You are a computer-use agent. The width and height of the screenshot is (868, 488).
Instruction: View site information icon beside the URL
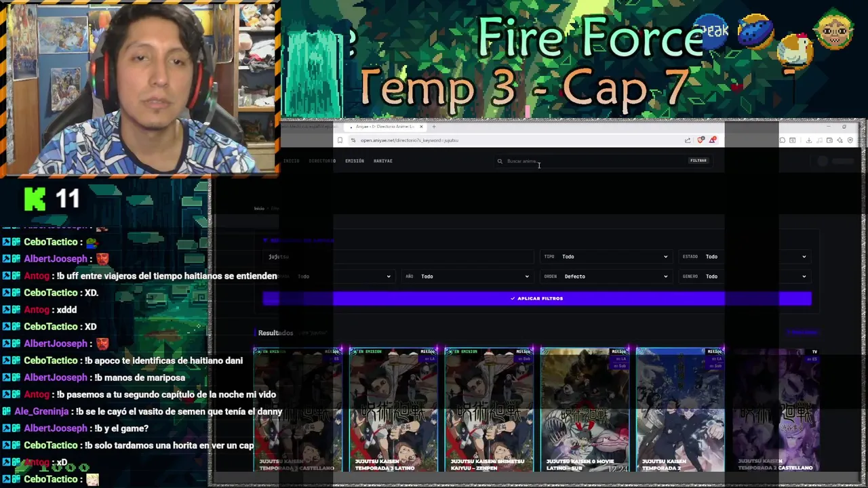point(353,140)
